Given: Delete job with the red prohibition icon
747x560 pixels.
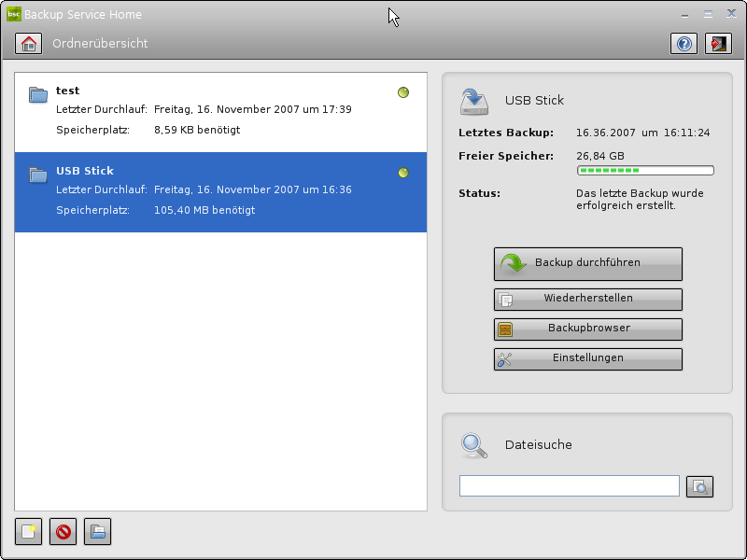Looking at the screenshot, I should point(63,532).
